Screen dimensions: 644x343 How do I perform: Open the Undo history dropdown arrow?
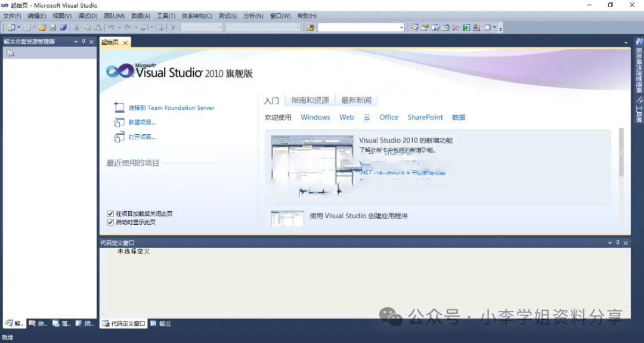[119, 27]
